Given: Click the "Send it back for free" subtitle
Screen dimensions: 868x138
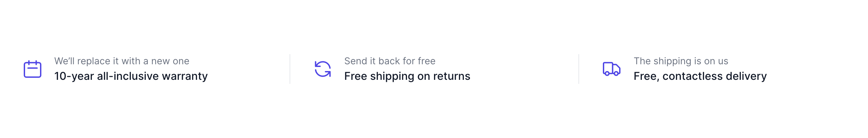Looking at the screenshot, I should pos(390,61).
